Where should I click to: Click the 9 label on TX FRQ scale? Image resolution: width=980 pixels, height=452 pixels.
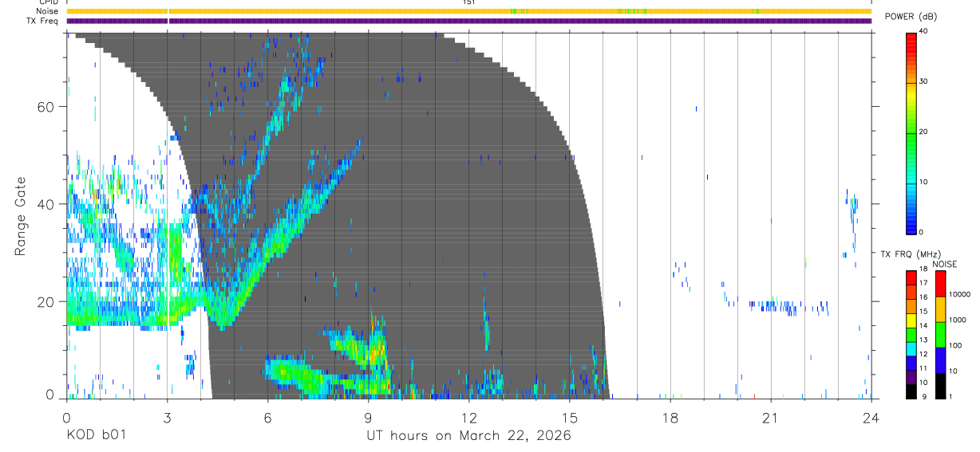coord(924,396)
